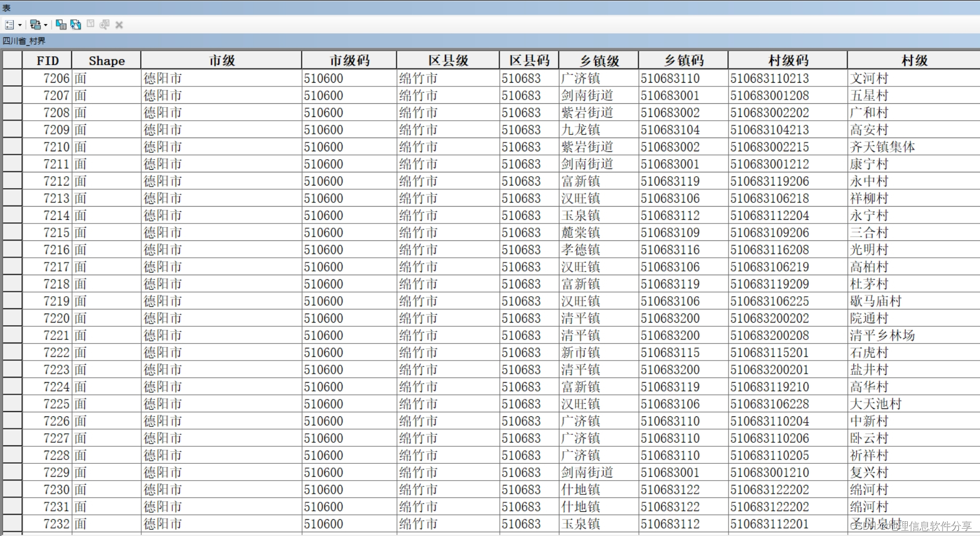Click township code 510683115
This screenshot has width=980, height=536.
pyautogui.click(x=670, y=352)
